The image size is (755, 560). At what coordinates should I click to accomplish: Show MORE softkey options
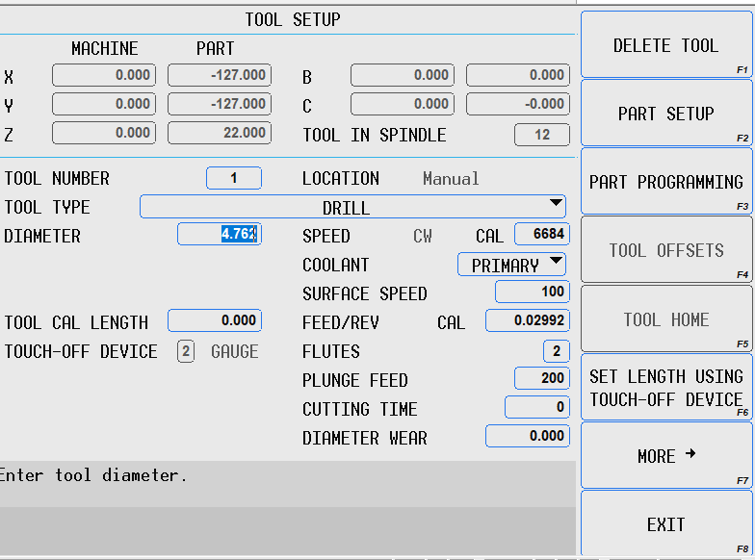coord(665,456)
